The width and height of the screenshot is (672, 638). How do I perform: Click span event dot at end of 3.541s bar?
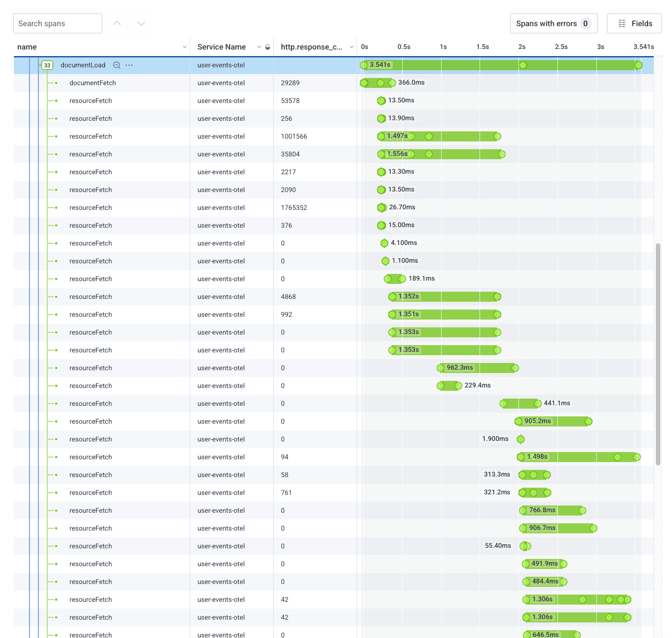point(639,65)
